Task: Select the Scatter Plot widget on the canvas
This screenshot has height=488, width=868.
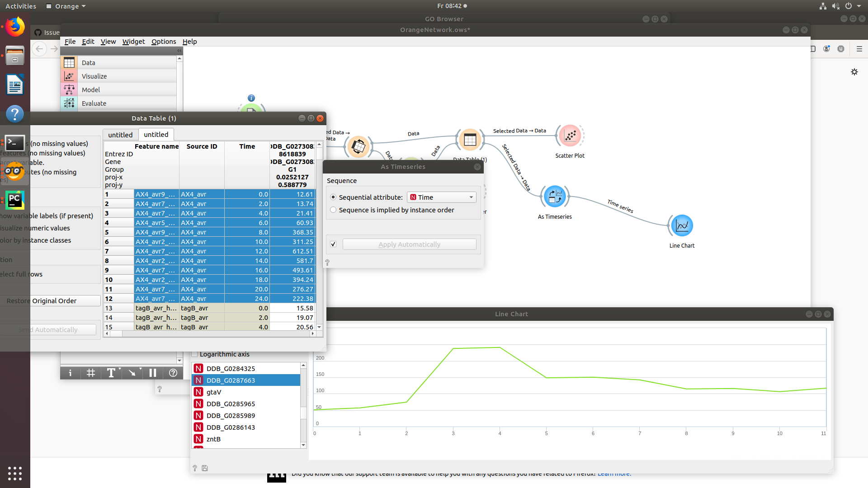Action: tap(570, 135)
